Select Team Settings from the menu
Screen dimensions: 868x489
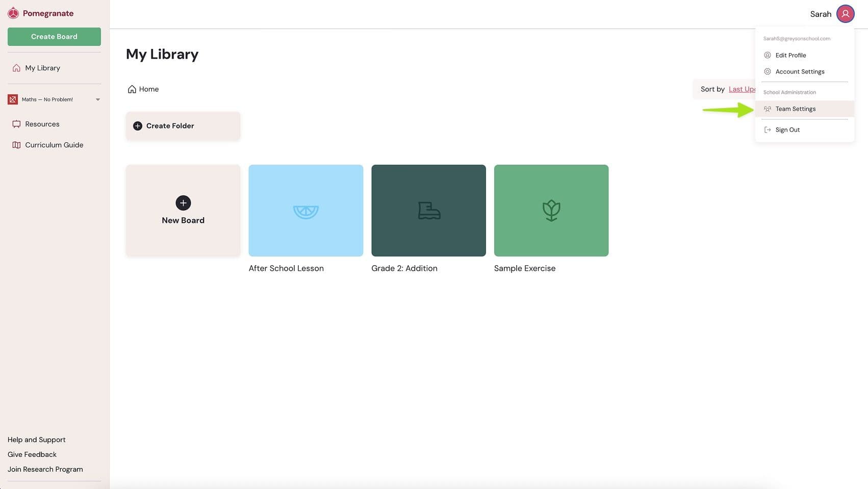pos(795,109)
